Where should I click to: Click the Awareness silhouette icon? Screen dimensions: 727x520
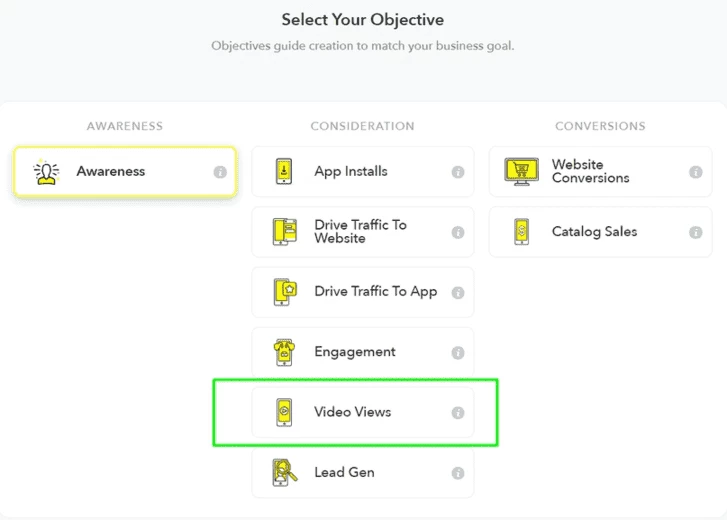46,172
